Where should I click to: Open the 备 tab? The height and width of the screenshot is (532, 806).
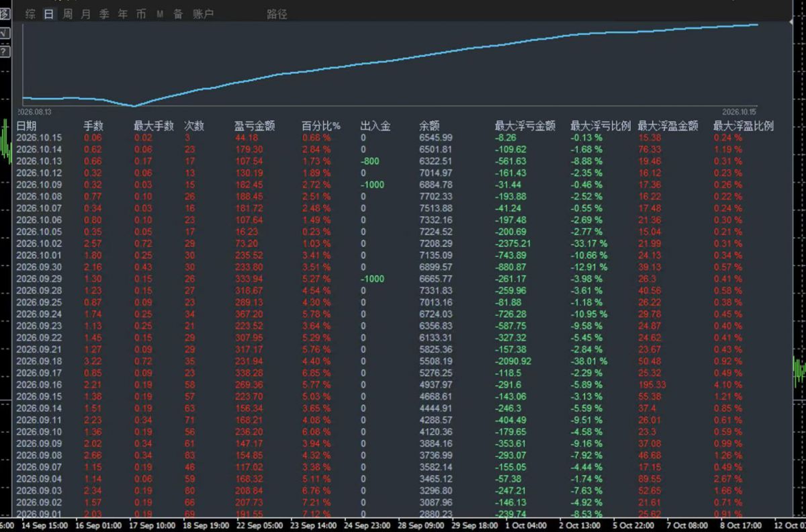(x=178, y=13)
